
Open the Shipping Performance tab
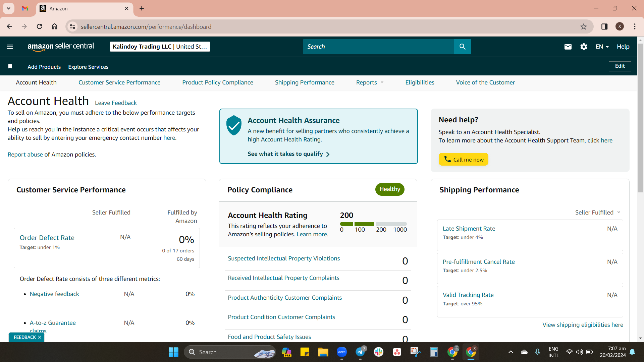pyautogui.click(x=305, y=82)
